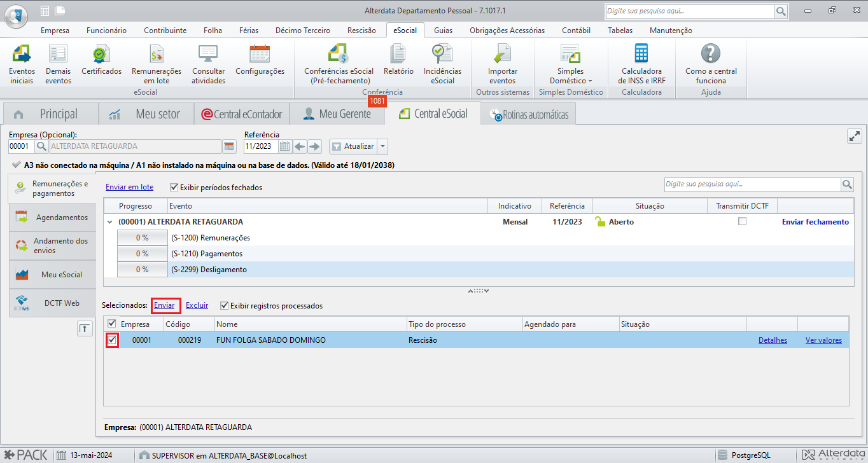Click the Enviar fechamento link
Screen dimensions: 868x463
815,222
